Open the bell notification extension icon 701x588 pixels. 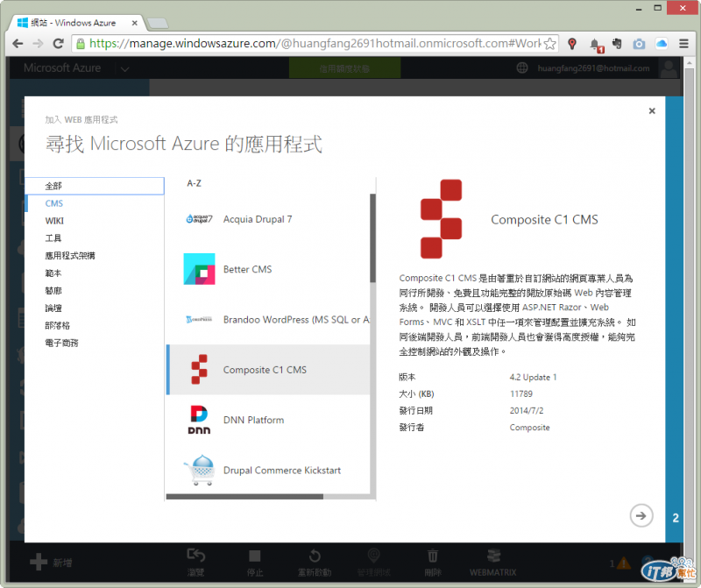coord(596,45)
